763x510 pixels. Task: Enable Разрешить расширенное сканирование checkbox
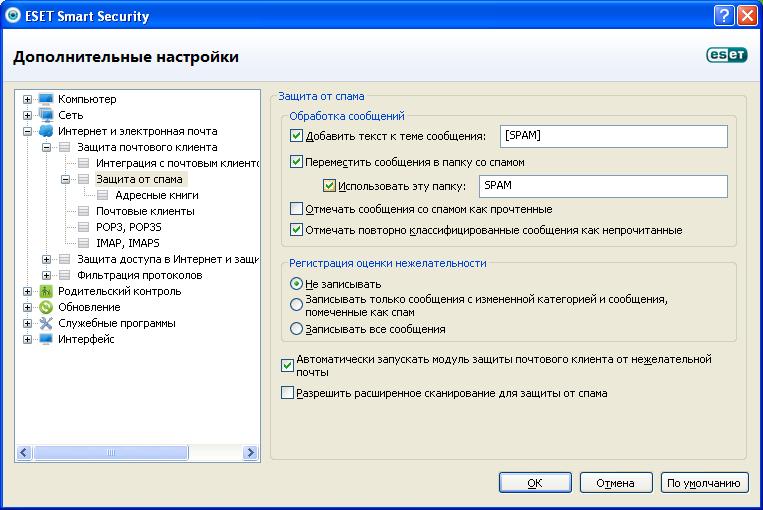click(287, 393)
